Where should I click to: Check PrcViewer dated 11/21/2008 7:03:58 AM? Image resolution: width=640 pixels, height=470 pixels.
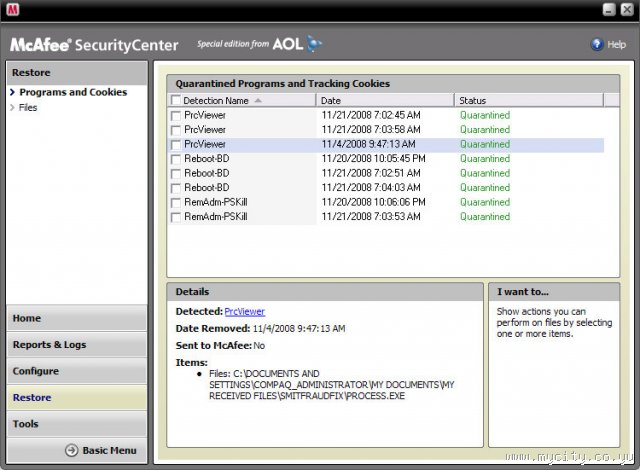click(176, 130)
